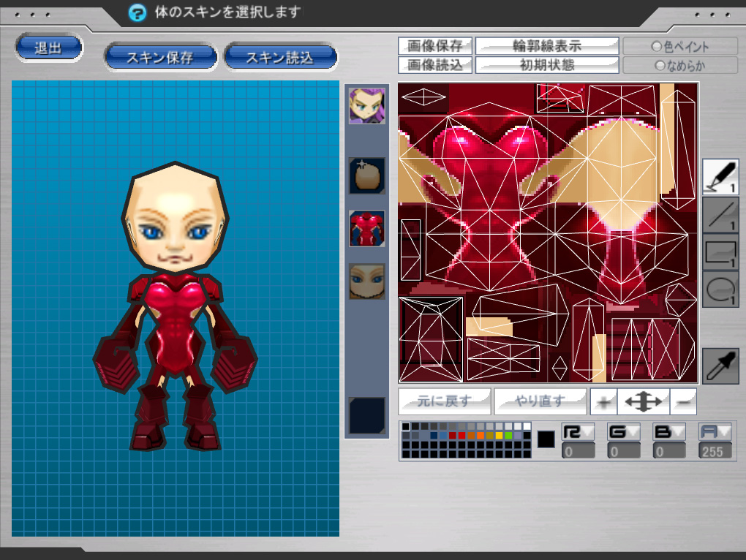Select the purple-haired head part thumbnail

(367, 105)
